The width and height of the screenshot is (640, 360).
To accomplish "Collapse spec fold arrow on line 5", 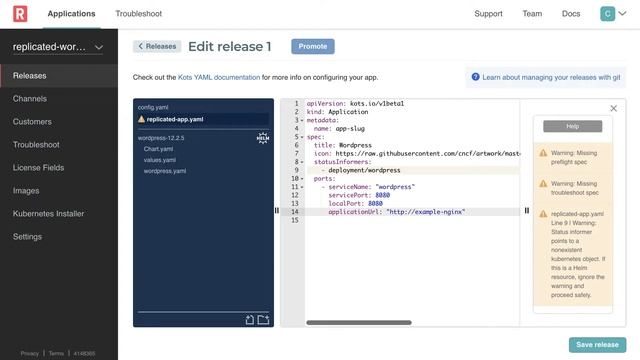I will tap(302, 137).
